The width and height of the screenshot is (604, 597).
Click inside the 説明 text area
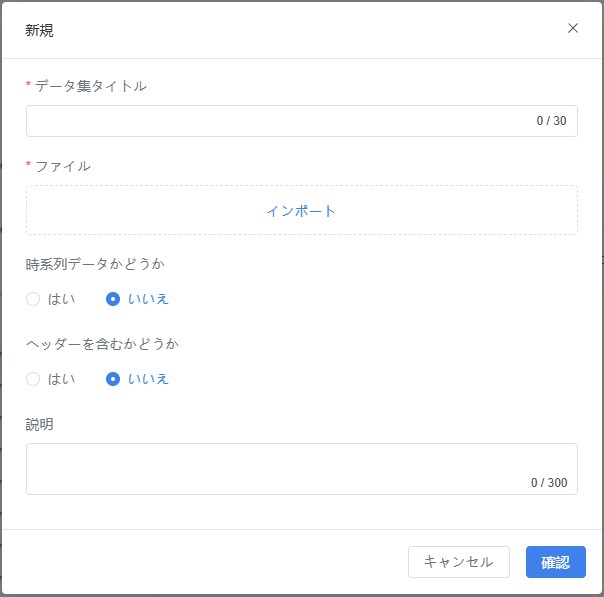pos(280,464)
